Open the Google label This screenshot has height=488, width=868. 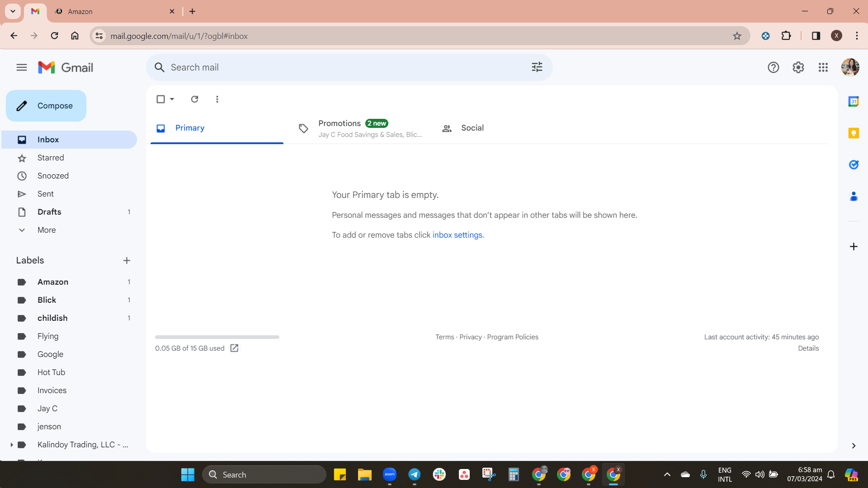pos(69,354)
